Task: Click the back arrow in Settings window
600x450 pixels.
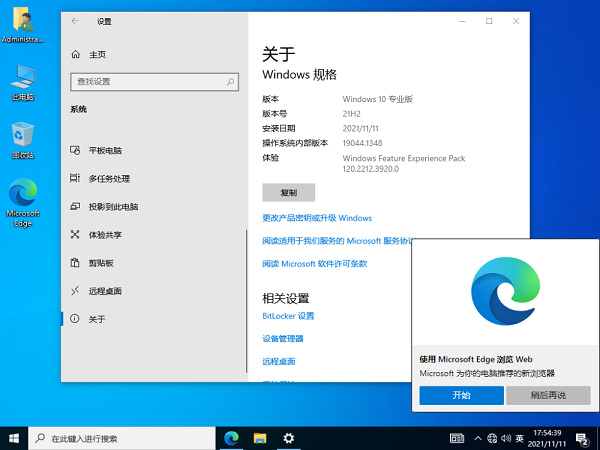Action: coord(76,21)
